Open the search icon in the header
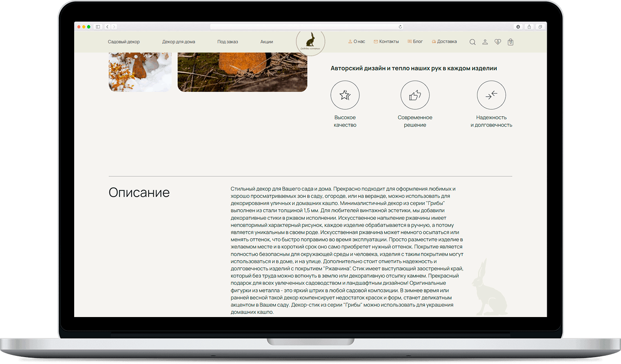The image size is (621, 364). tap(472, 41)
